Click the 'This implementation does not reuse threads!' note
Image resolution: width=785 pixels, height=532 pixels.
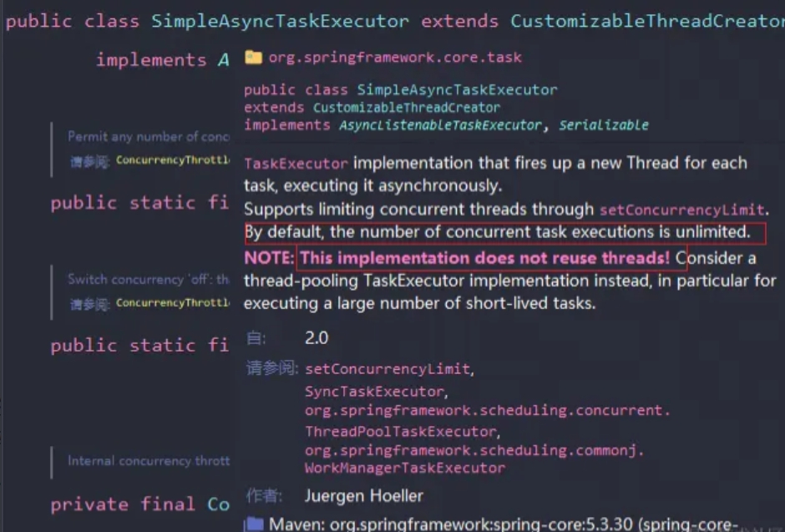click(x=484, y=258)
